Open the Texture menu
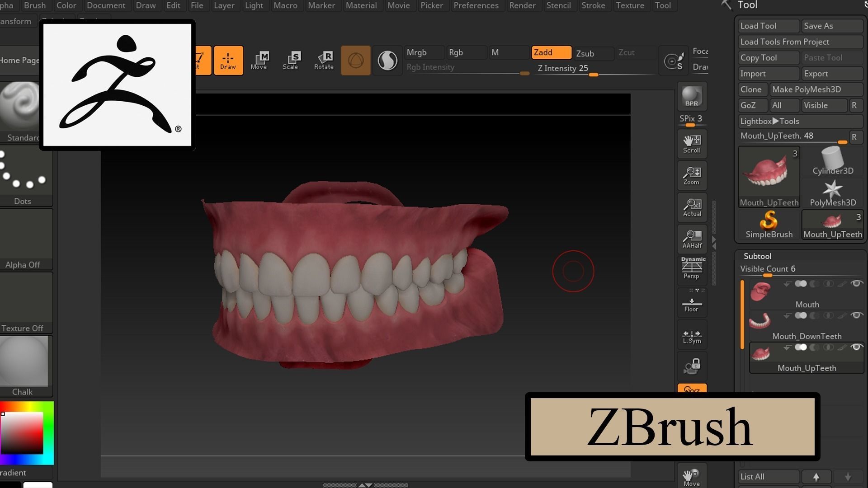The height and width of the screenshot is (488, 868). pos(630,5)
